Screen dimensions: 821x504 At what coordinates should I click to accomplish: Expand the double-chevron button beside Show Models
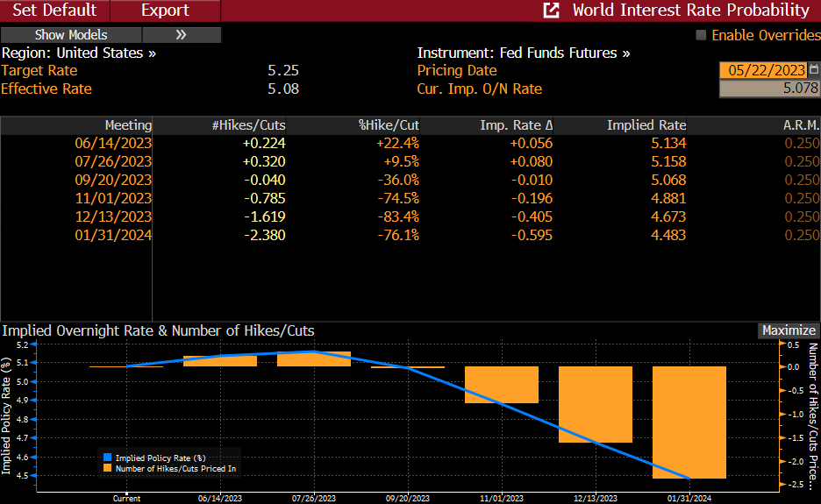point(182,35)
